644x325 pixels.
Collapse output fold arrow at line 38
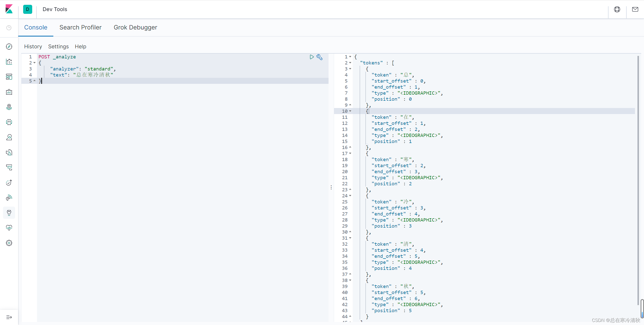[350, 280]
